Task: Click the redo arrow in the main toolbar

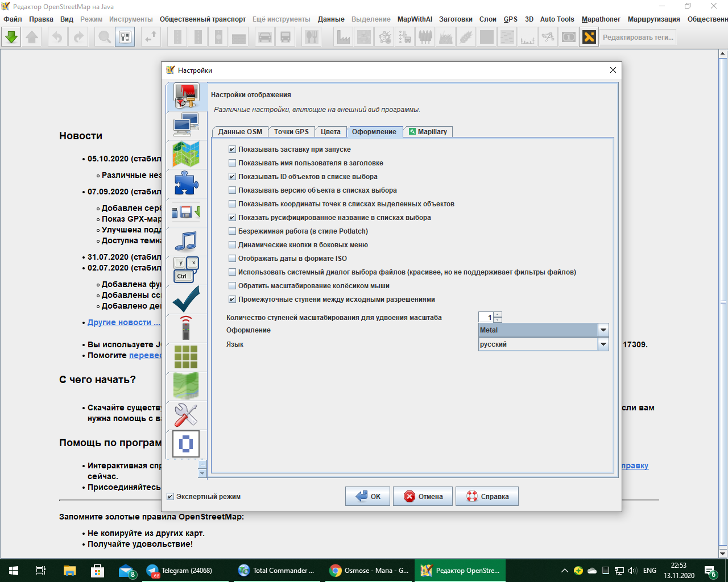Action: click(x=78, y=38)
